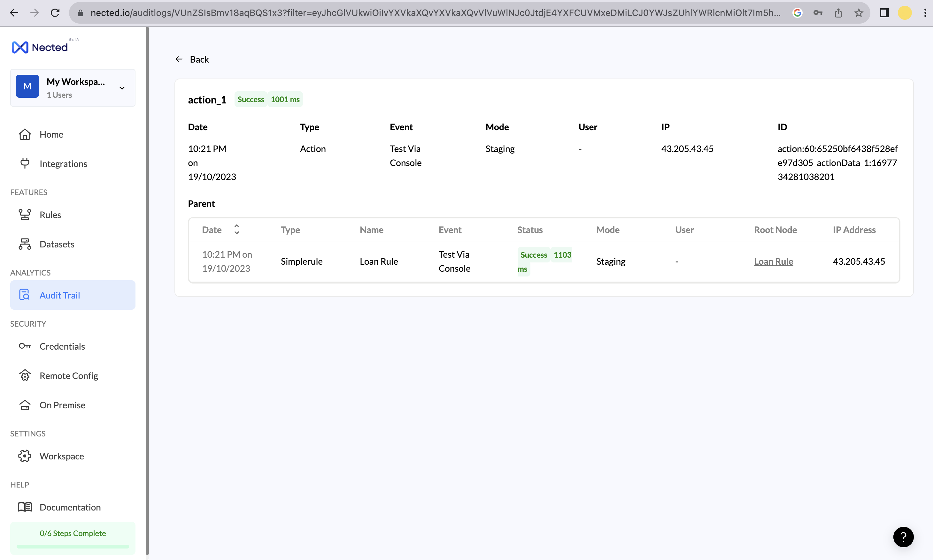Click the Datasets icon in sidebar
The width and height of the screenshot is (933, 560).
[25, 244]
